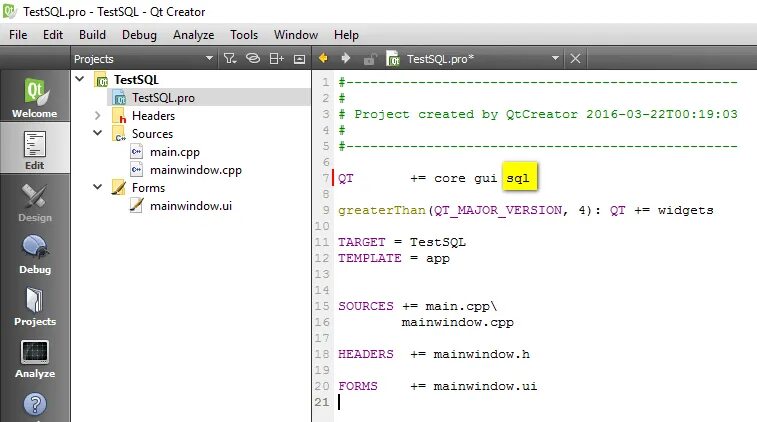757x422 pixels.
Task: Open the Edit menu
Action: point(53,35)
